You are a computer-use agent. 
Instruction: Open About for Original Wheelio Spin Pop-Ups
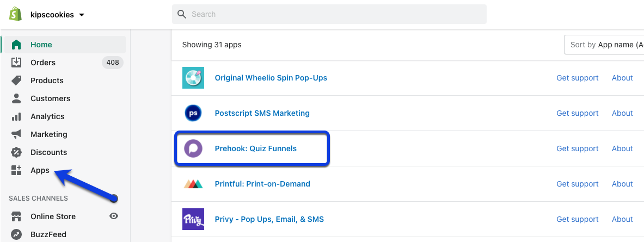622,78
